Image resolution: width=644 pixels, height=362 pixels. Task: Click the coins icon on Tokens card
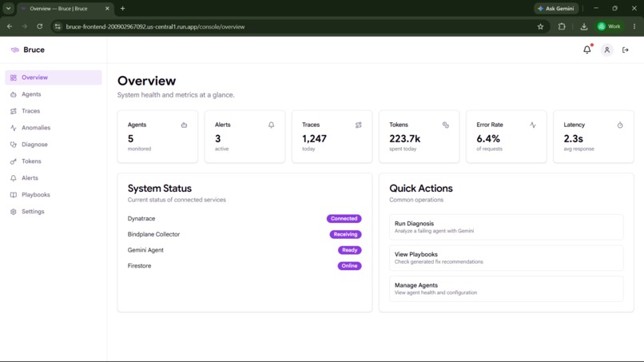446,125
